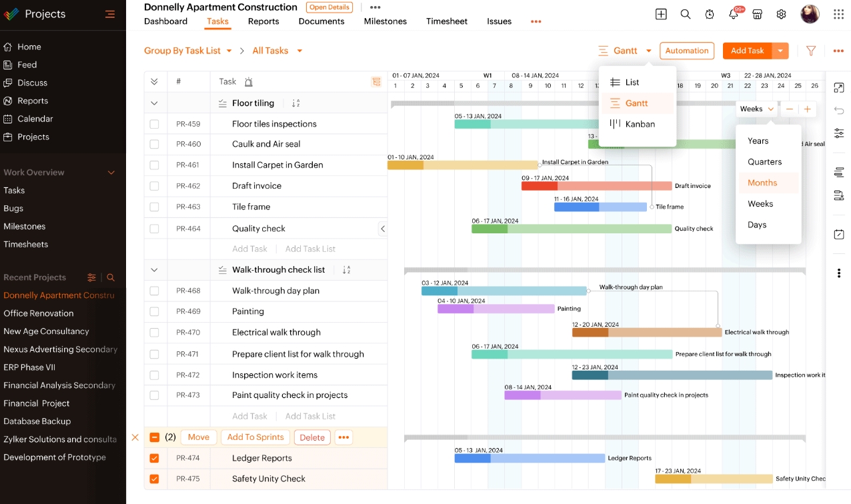Open your profile avatar in the header

tap(809, 13)
